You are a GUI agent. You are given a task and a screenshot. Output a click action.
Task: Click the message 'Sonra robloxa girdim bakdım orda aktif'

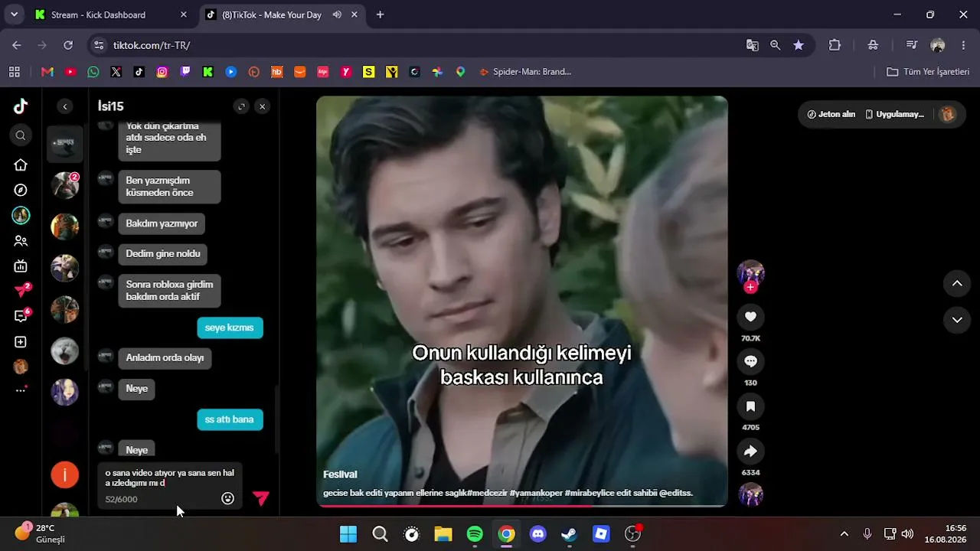(x=169, y=290)
